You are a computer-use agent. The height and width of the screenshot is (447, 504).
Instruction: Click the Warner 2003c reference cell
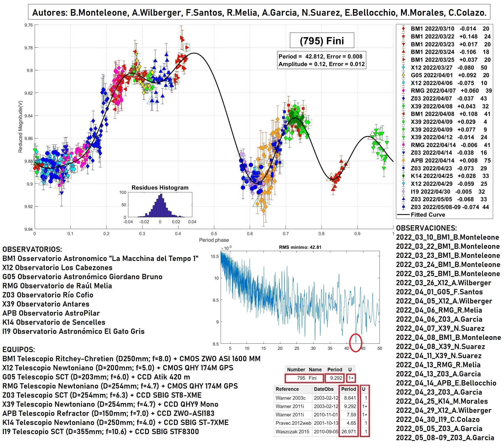pos(293,398)
